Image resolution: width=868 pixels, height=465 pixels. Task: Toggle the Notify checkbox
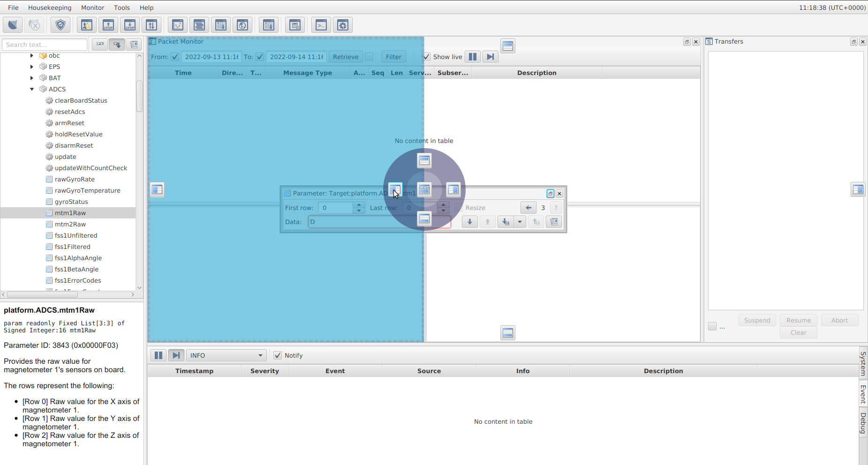pos(278,355)
